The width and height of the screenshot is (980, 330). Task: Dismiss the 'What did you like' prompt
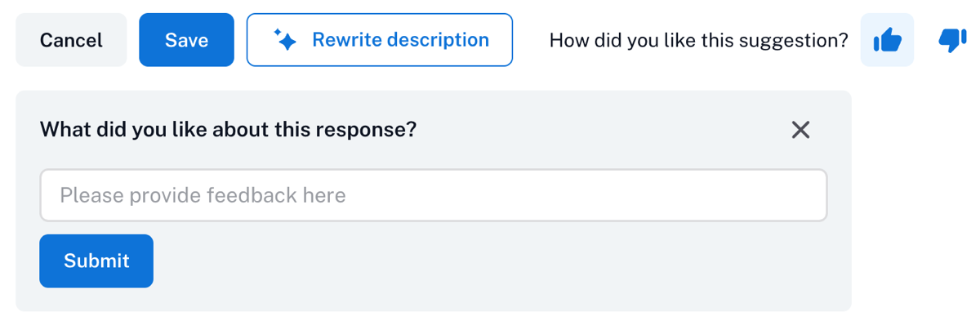tap(800, 130)
